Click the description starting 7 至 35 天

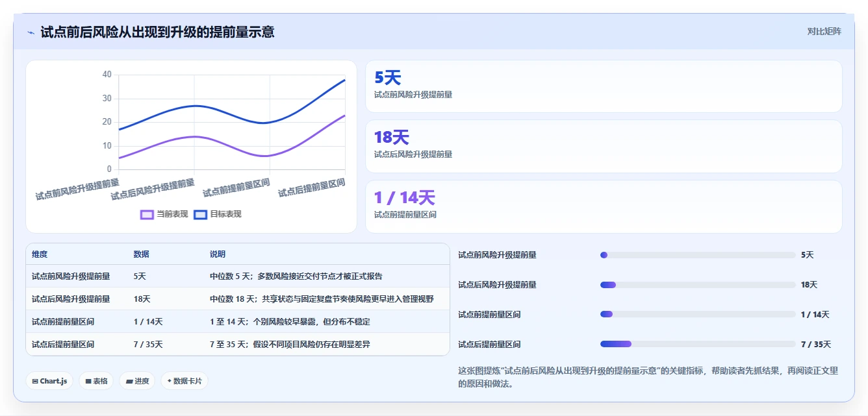[290, 345]
